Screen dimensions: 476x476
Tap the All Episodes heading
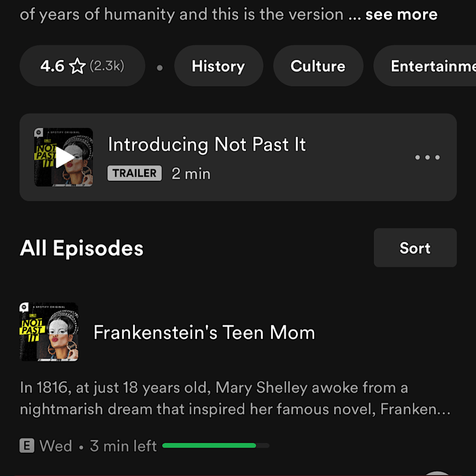click(x=82, y=248)
